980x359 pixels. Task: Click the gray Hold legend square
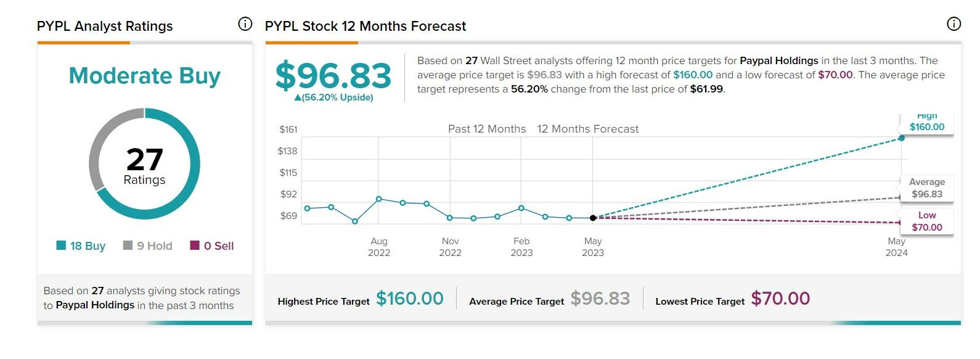pos(128,246)
